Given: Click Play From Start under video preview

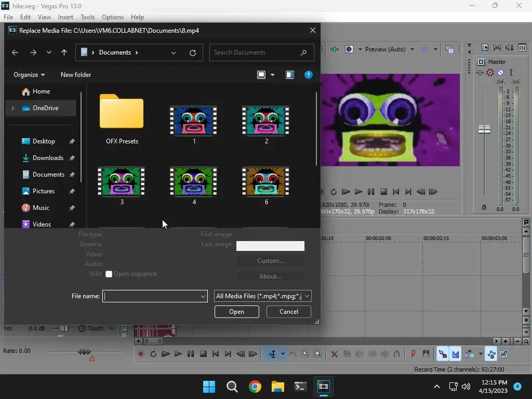Looking at the screenshot, I should coord(345,192).
